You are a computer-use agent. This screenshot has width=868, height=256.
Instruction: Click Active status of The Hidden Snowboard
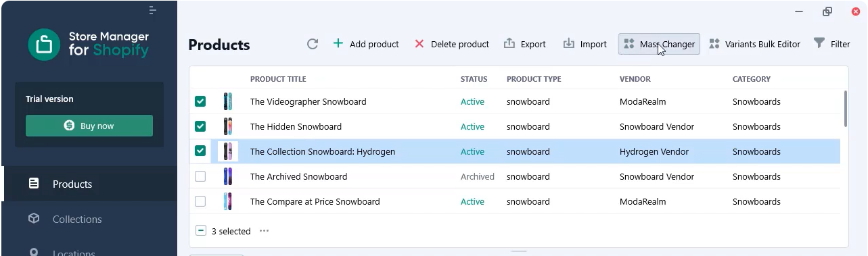(472, 126)
